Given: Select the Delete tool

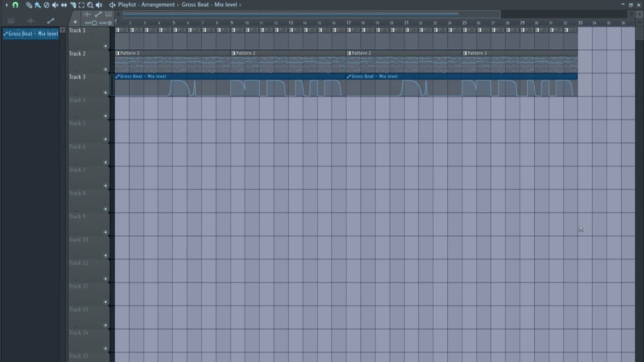Looking at the screenshot, I should point(46,5).
